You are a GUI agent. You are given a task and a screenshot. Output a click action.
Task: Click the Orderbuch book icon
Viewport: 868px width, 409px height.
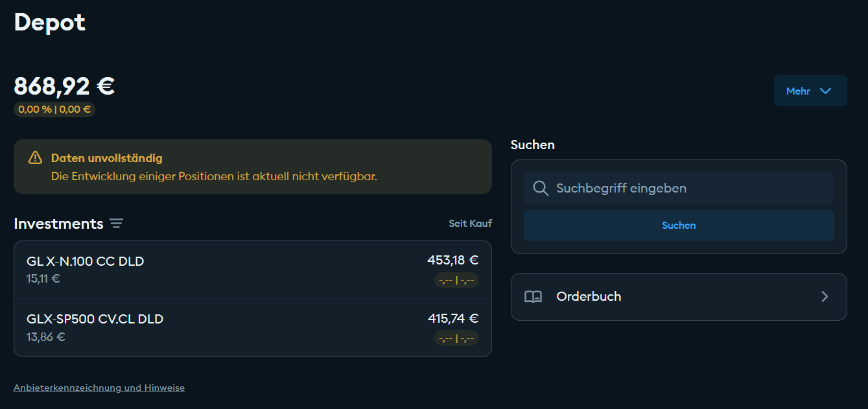tap(533, 296)
